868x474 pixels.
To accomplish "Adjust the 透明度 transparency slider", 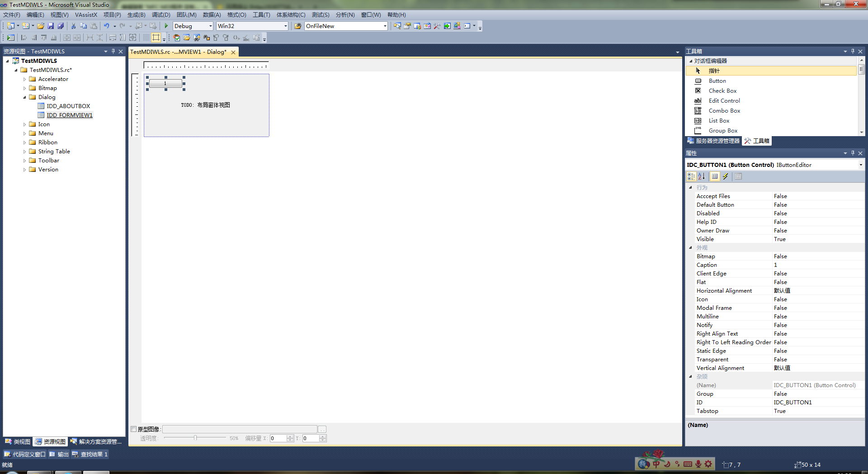I will 195,438.
